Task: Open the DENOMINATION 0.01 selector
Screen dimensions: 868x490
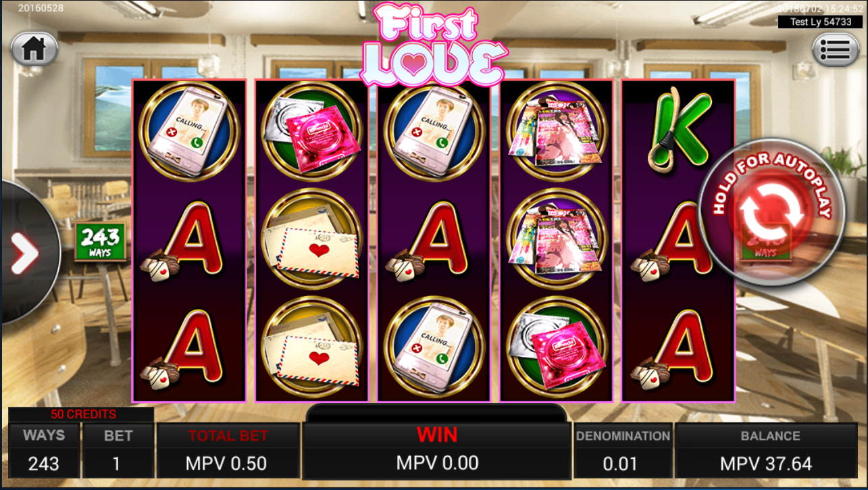Action: coord(622,451)
